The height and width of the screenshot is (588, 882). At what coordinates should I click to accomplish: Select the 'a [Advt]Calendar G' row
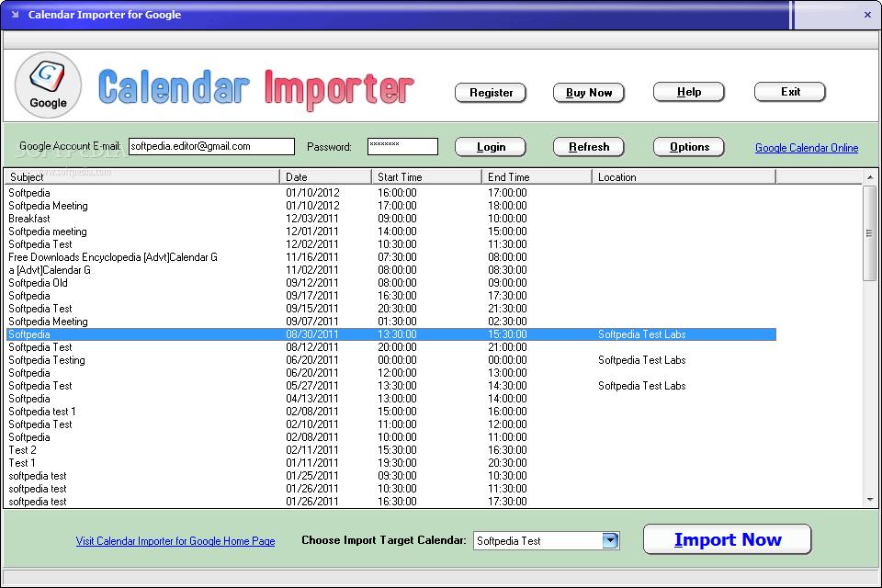click(391, 270)
